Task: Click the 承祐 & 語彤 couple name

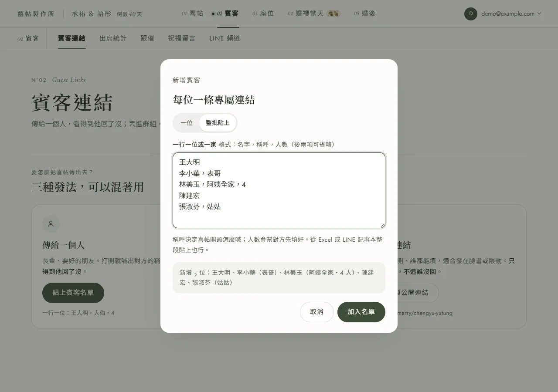Action: pos(91,14)
